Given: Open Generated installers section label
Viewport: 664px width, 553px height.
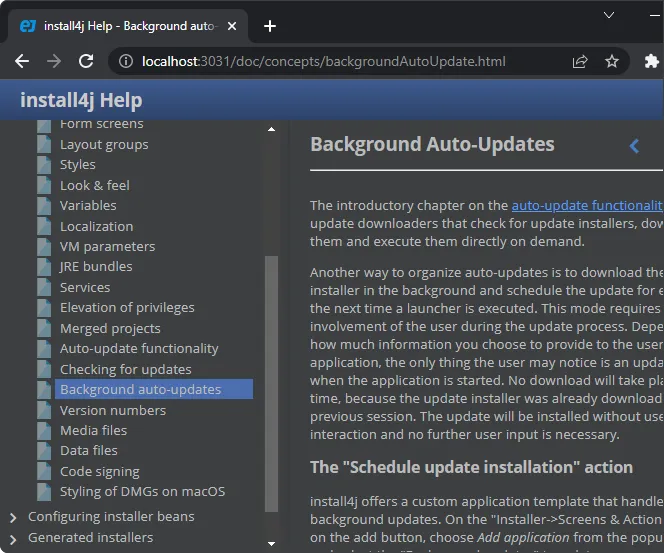Looking at the screenshot, I should click(90, 537).
